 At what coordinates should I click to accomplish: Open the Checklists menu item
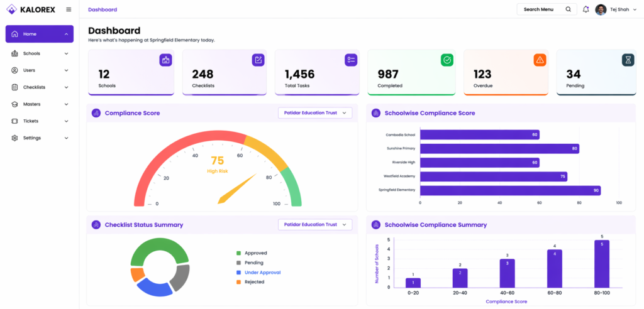tap(40, 87)
